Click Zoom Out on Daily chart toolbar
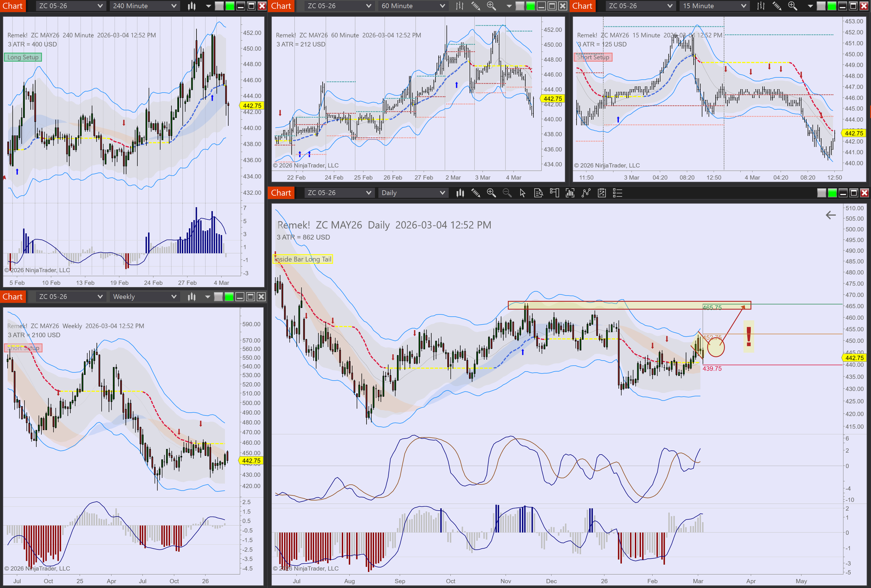 [507, 193]
